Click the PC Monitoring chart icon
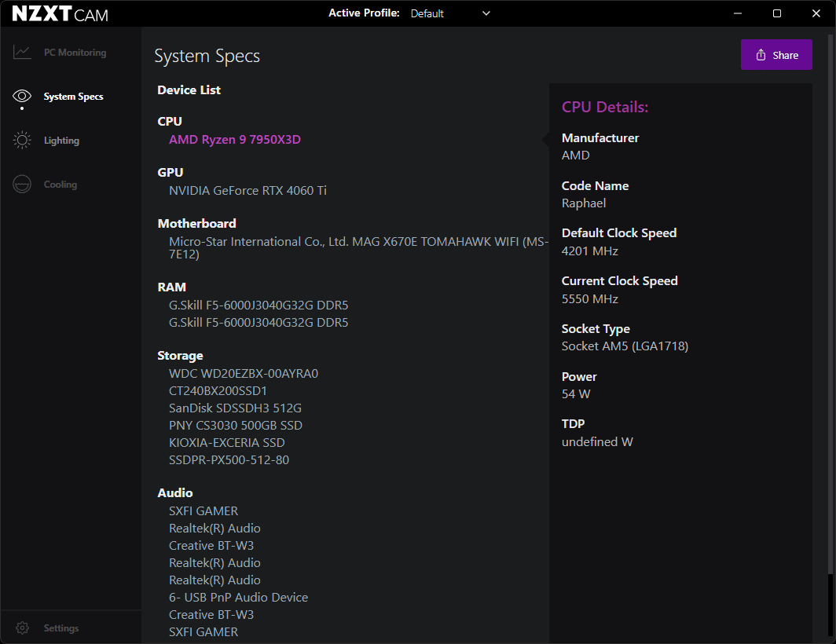 pyautogui.click(x=22, y=53)
